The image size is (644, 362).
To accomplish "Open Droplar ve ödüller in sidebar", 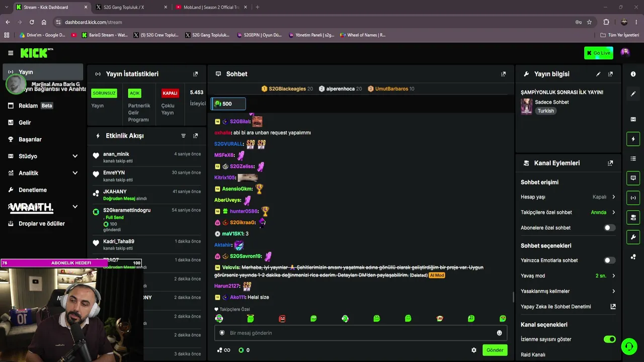I will pyautogui.click(x=43, y=224).
